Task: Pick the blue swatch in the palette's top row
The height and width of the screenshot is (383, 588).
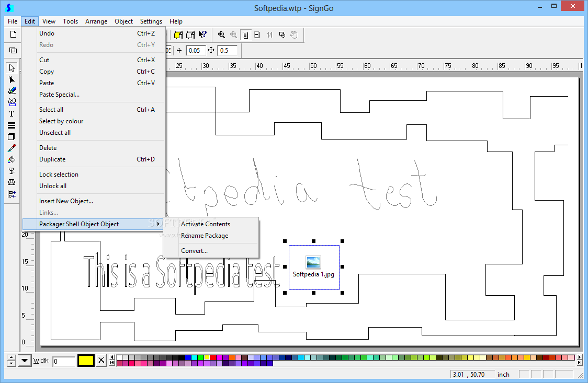Action: tap(188, 357)
